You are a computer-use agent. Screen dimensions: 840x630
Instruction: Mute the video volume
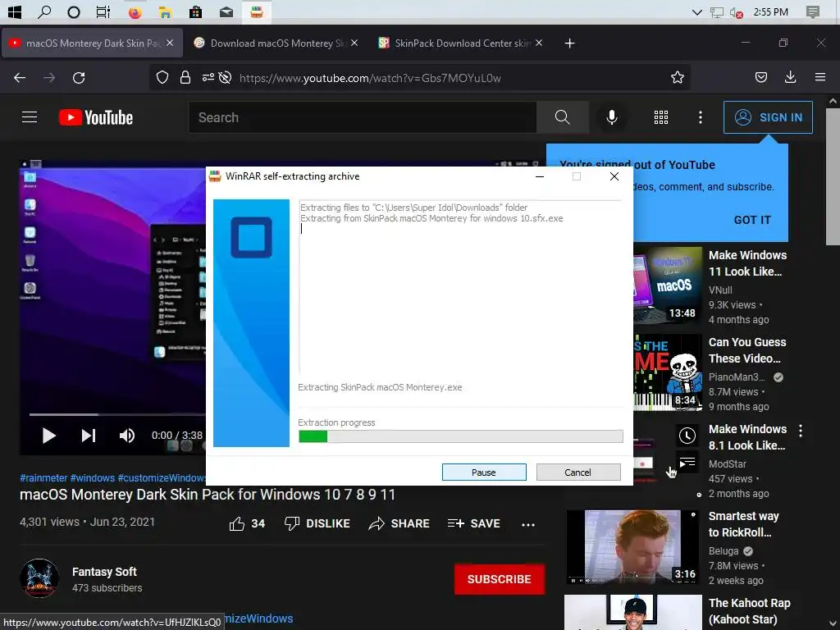(x=127, y=436)
